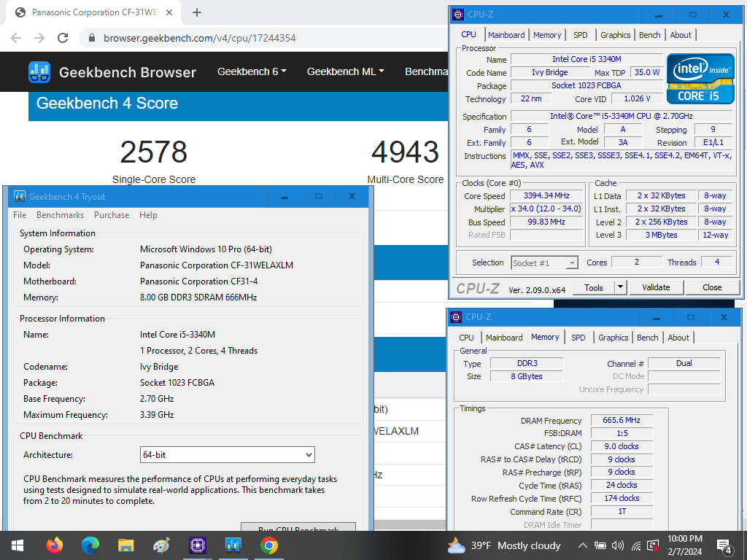Click the DRAM Frequency value 665.6 MHz
Screen dimensions: 747x560
622,420
